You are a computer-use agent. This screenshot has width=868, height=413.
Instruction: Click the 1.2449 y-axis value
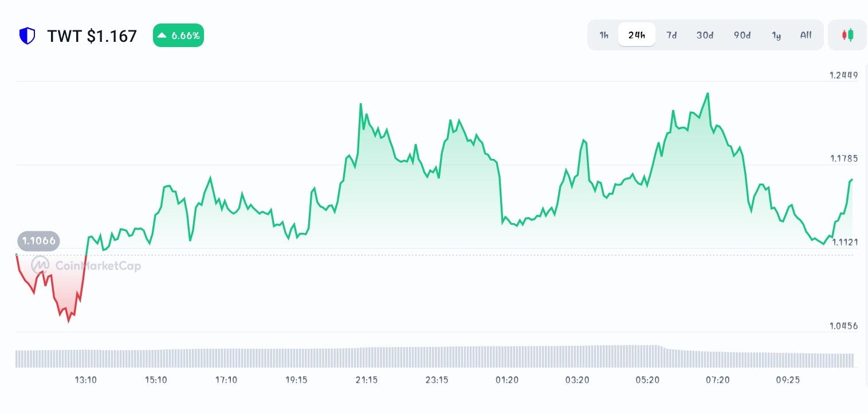844,75
